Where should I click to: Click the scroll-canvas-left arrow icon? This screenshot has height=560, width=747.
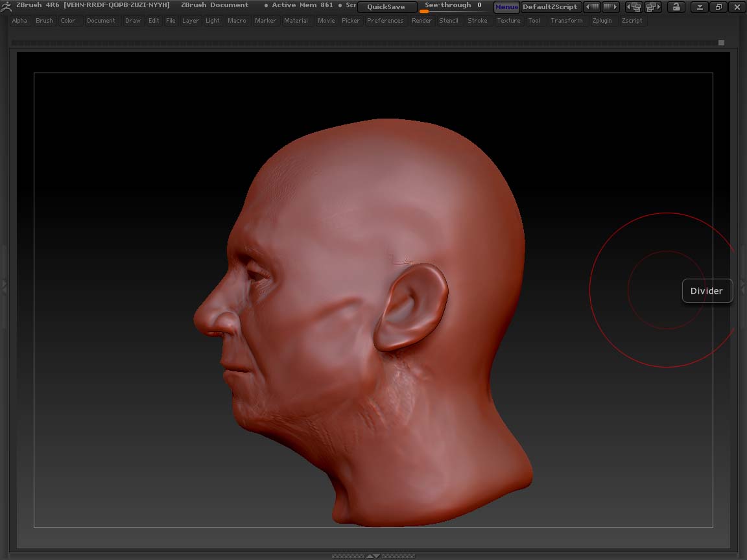(x=592, y=6)
